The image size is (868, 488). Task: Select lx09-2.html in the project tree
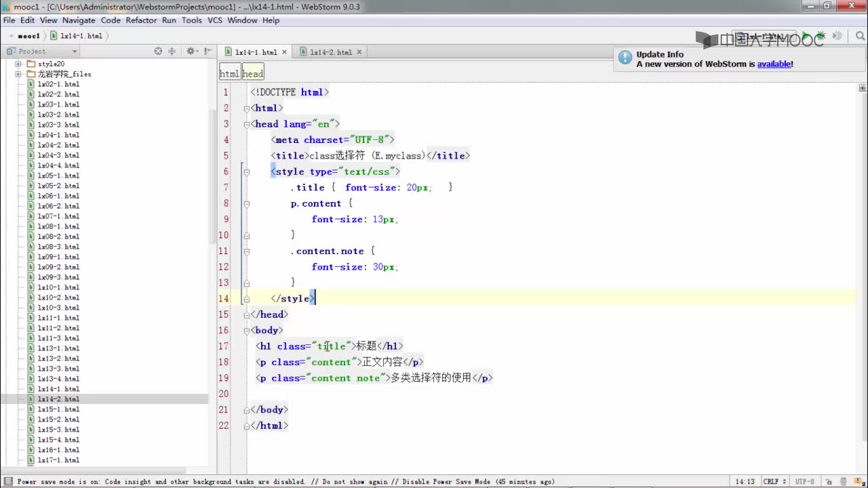click(58, 267)
